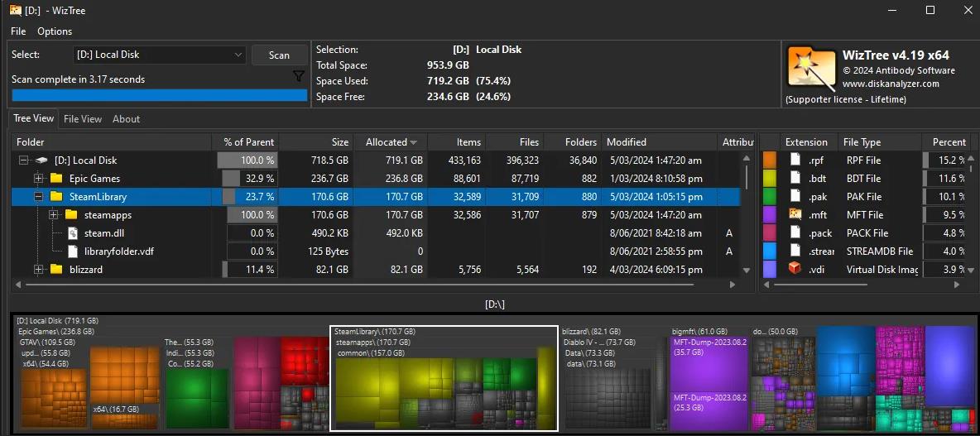Select the libraryfolder.vdf row name

pyautogui.click(x=120, y=252)
